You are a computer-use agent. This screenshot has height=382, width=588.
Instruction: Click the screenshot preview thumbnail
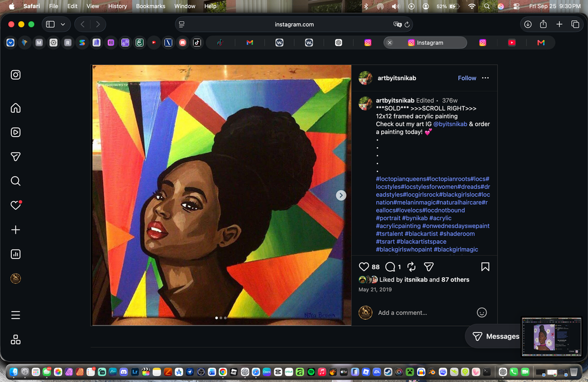point(552,337)
